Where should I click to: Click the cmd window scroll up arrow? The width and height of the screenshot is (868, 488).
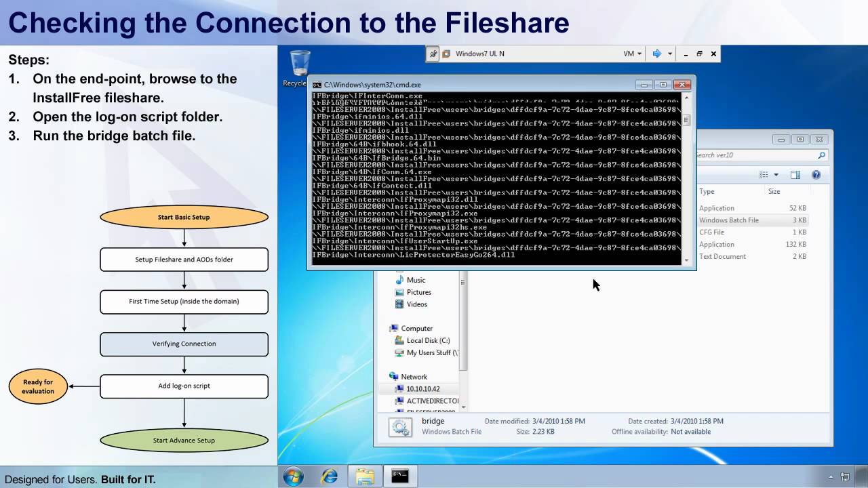pyautogui.click(x=686, y=98)
